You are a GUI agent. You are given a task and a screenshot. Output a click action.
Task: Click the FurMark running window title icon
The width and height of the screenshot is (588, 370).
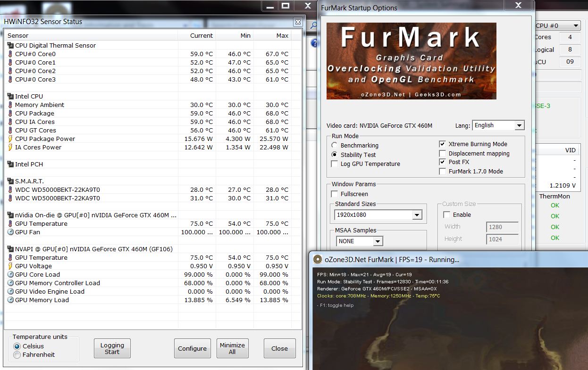pos(318,259)
